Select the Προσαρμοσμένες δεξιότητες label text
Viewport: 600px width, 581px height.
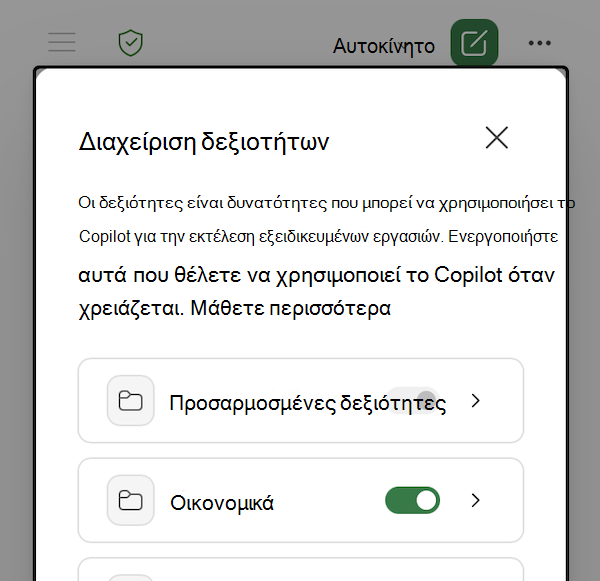point(308,403)
